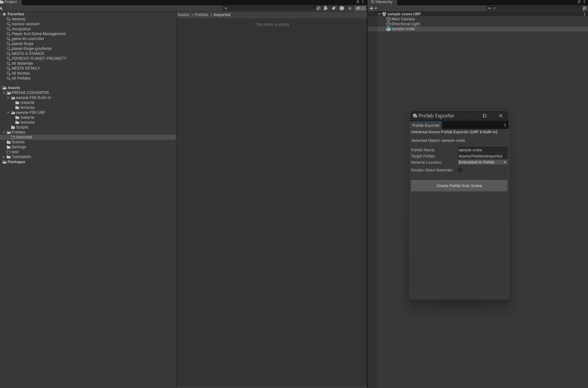Select POVRCHY PLANET-PREDMETY favorite
The width and height of the screenshot is (588, 388).
(39, 58)
